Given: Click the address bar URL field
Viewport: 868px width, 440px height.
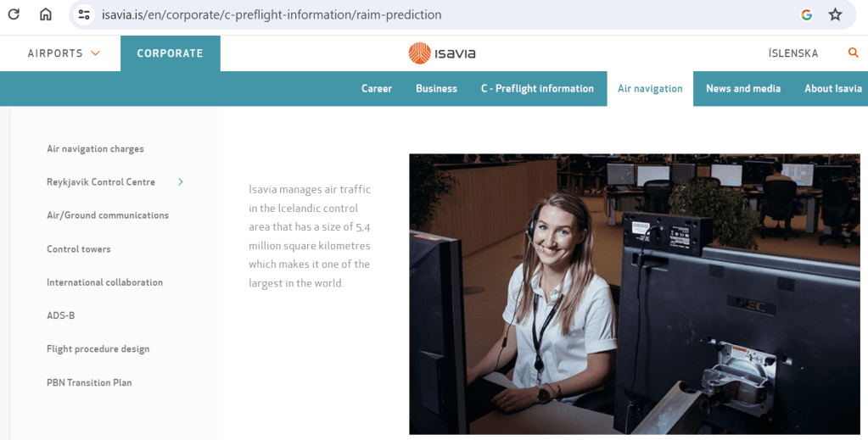Looking at the screenshot, I should click(x=272, y=15).
